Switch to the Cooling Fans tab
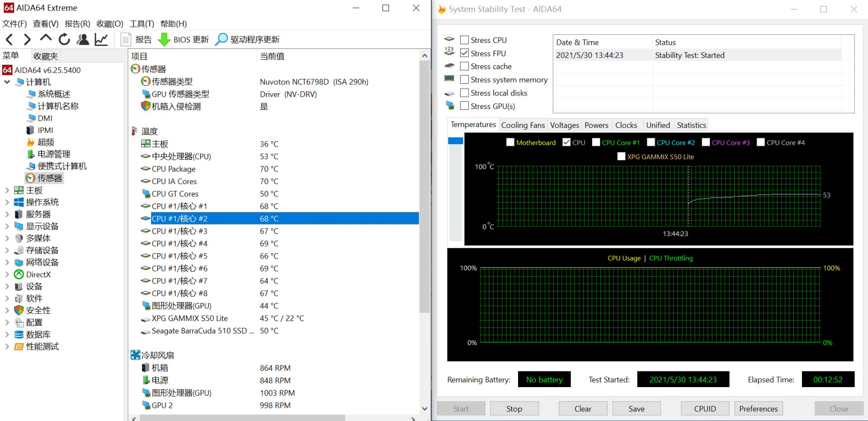Screen dimensions: 868x421 tap(523, 125)
